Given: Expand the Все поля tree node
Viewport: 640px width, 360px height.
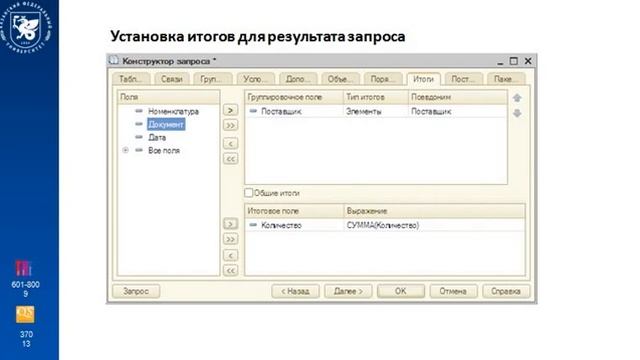Looking at the screenshot, I should [126, 150].
